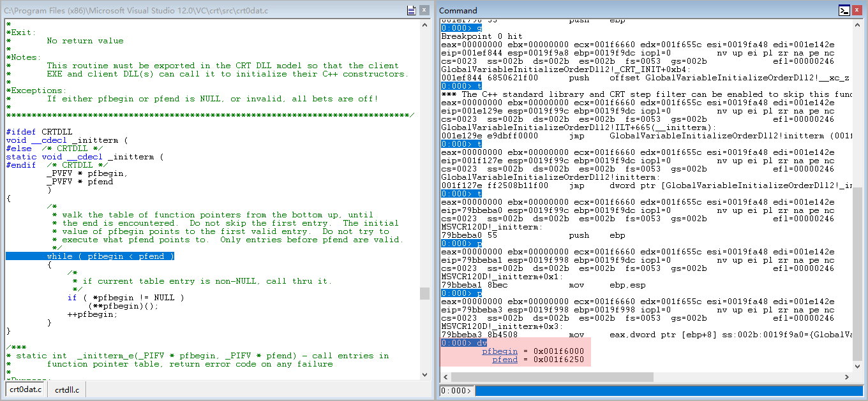Click the '_PVFV * pfend' parameter line
This screenshot has width=868, height=401.
pyautogui.click(x=80, y=182)
